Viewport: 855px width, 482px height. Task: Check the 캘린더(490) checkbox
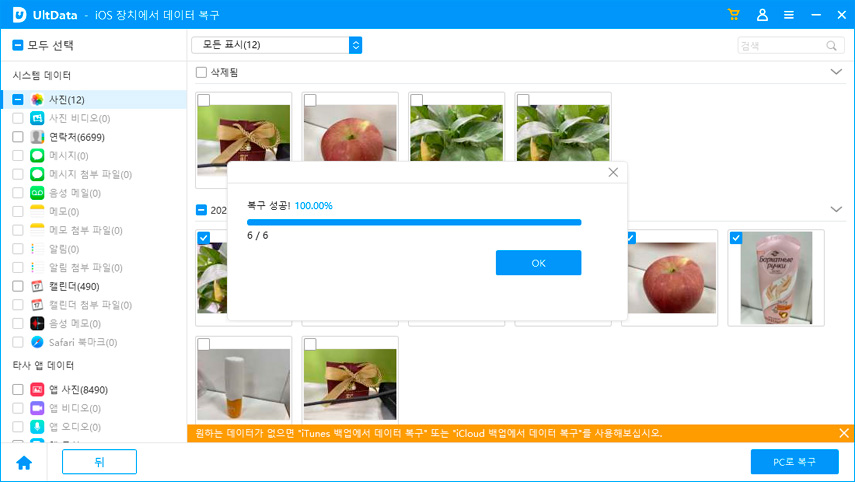pyautogui.click(x=17, y=286)
